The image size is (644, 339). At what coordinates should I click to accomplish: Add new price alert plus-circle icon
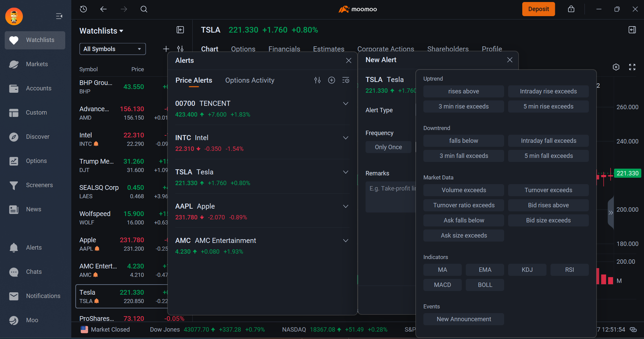pos(332,80)
